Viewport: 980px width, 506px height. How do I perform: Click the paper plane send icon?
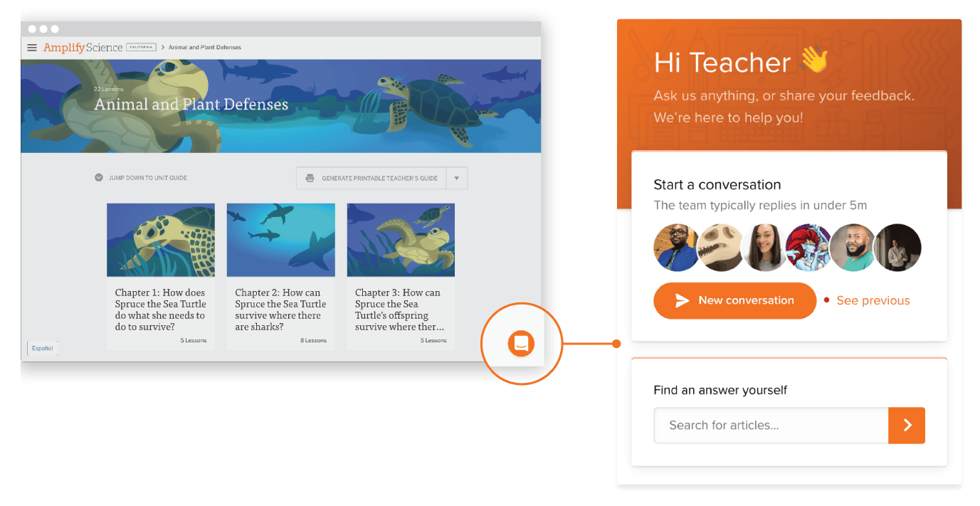pos(682,300)
